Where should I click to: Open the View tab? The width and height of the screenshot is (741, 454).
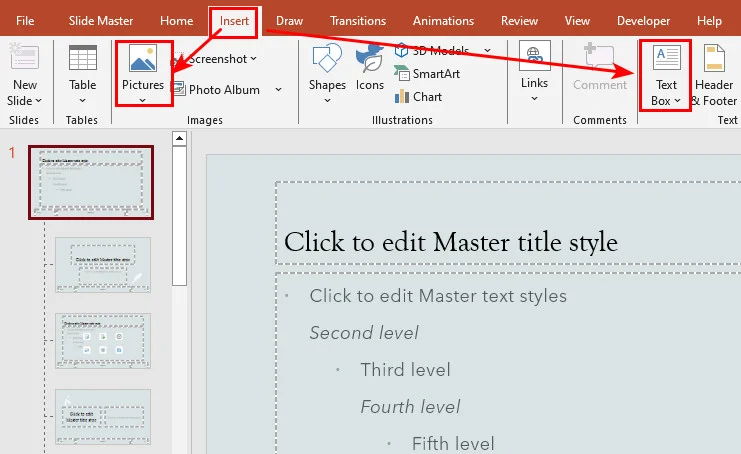click(x=577, y=21)
